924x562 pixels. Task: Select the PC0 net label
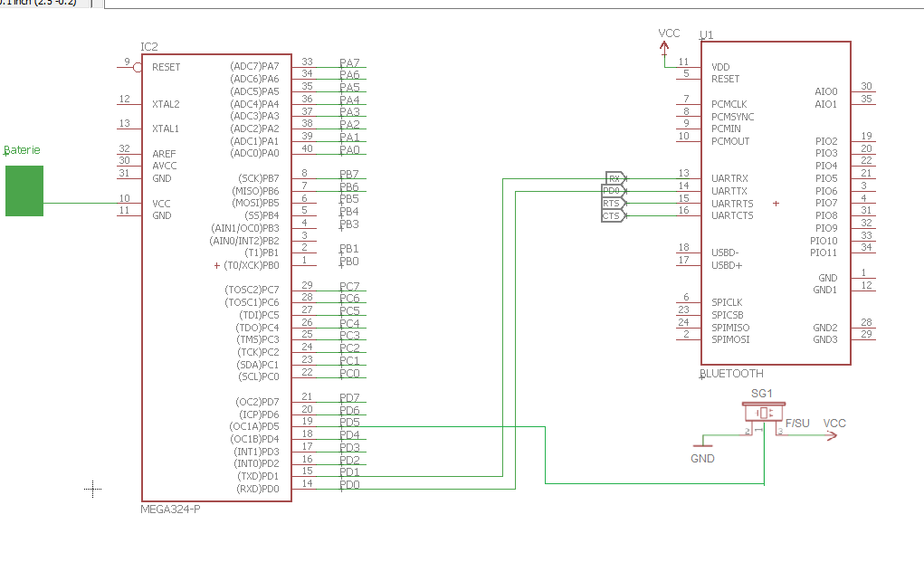point(349,373)
